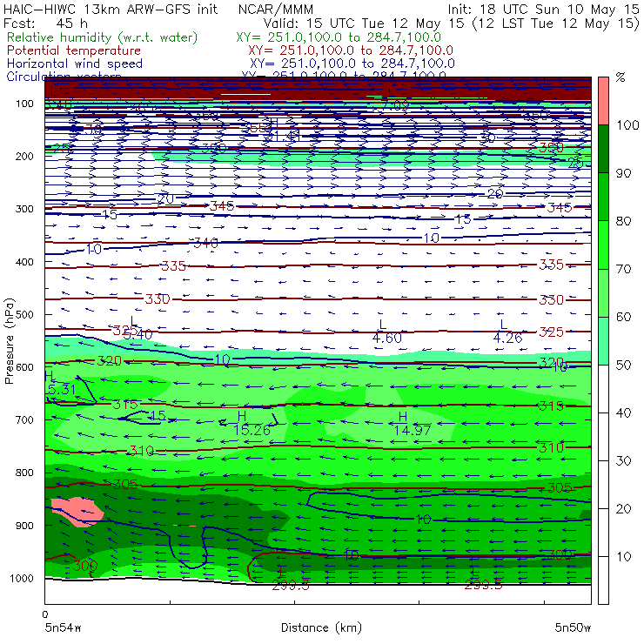Click the wind minimum value '4.26'
The width and height of the screenshot is (644, 644).
coord(507,338)
